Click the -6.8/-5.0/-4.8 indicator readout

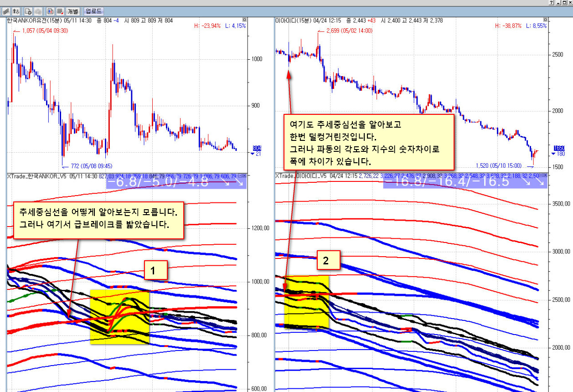(x=176, y=182)
